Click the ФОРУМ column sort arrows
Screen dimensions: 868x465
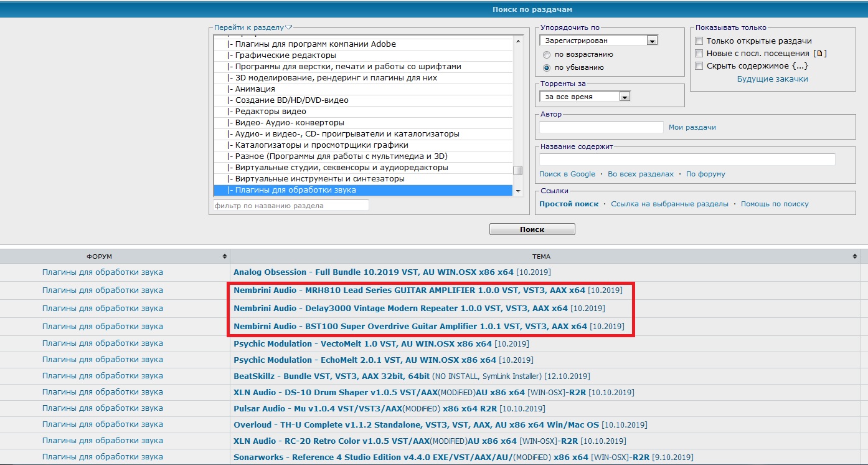coord(225,257)
